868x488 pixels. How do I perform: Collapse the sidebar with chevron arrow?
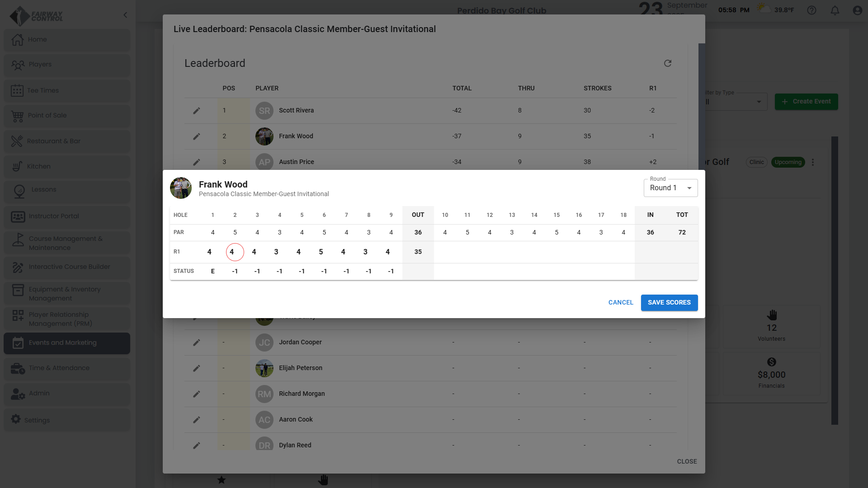[x=125, y=15]
